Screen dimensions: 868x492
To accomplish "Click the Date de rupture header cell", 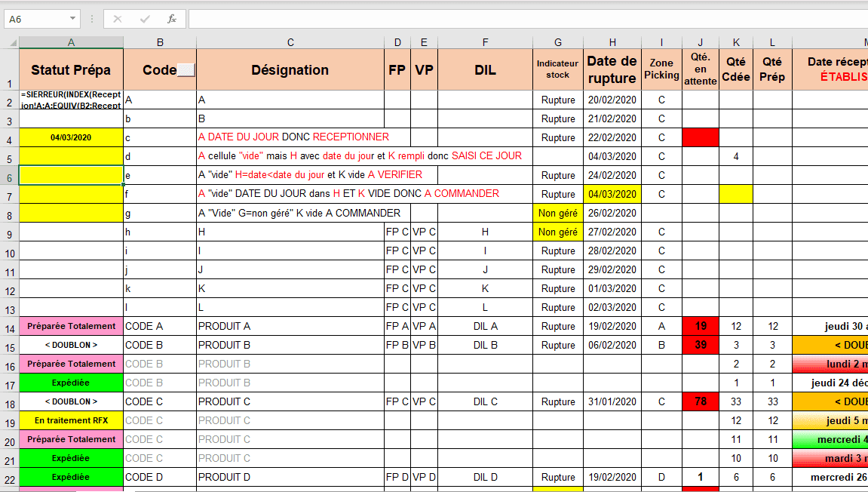I will (612, 70).
